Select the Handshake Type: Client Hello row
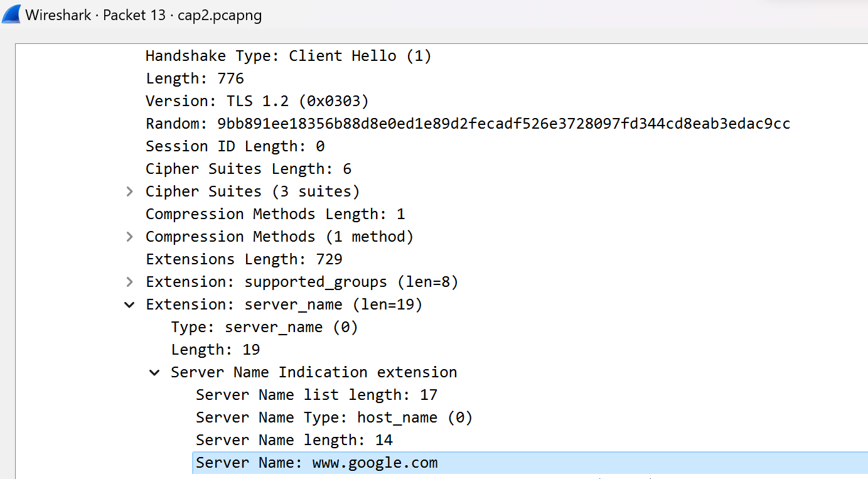868x479 pixels. point(288,56)
